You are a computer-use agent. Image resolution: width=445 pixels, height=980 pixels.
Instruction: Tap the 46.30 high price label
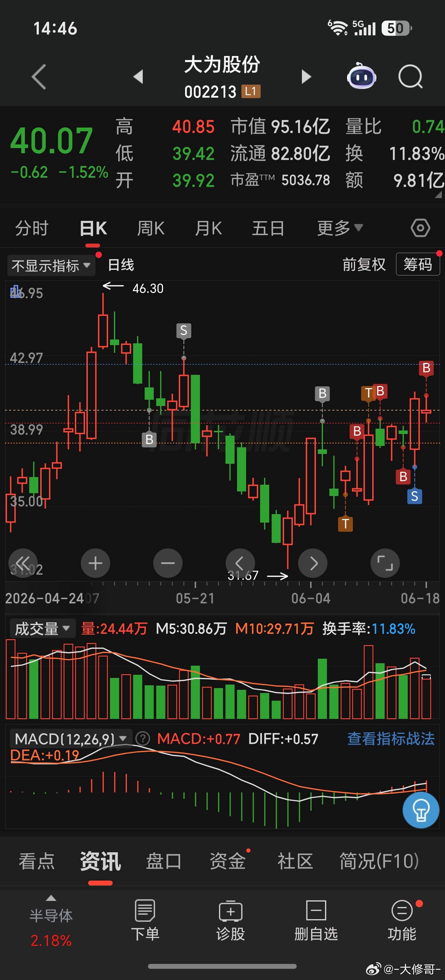(148, 289)
